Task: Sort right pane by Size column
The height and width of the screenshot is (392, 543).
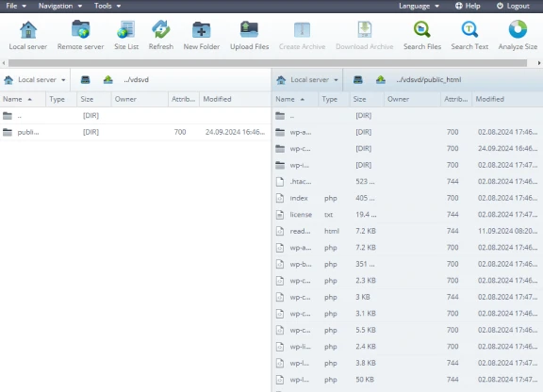Action: point(367,99)
